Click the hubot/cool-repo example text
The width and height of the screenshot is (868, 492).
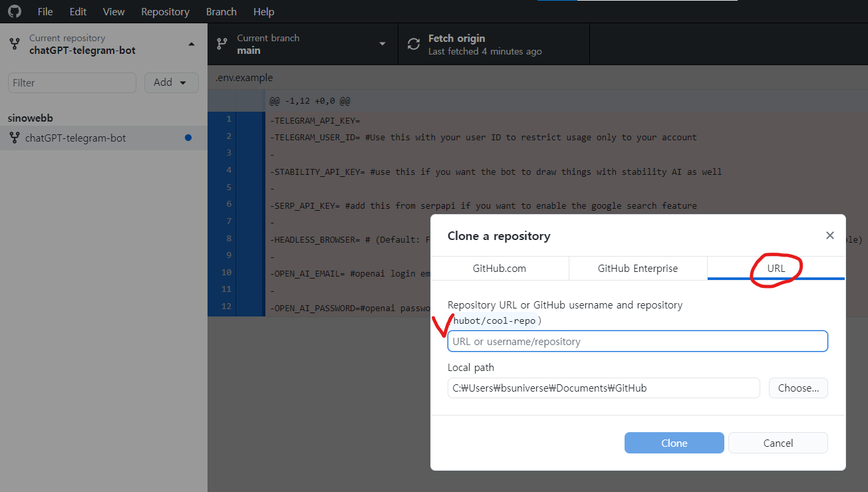[494, 320]
